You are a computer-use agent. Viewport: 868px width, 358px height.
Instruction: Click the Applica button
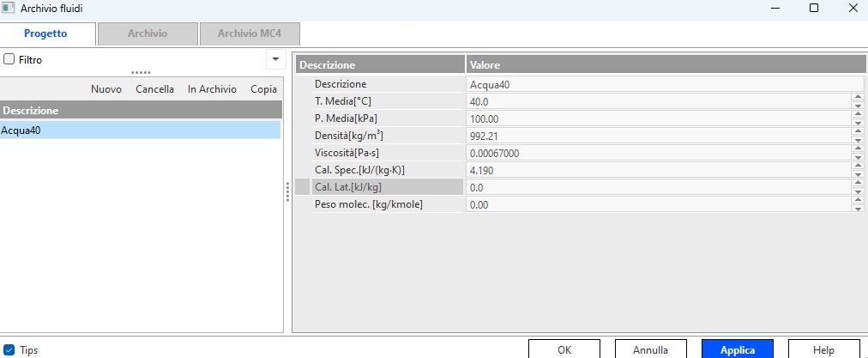click(737, 349)
